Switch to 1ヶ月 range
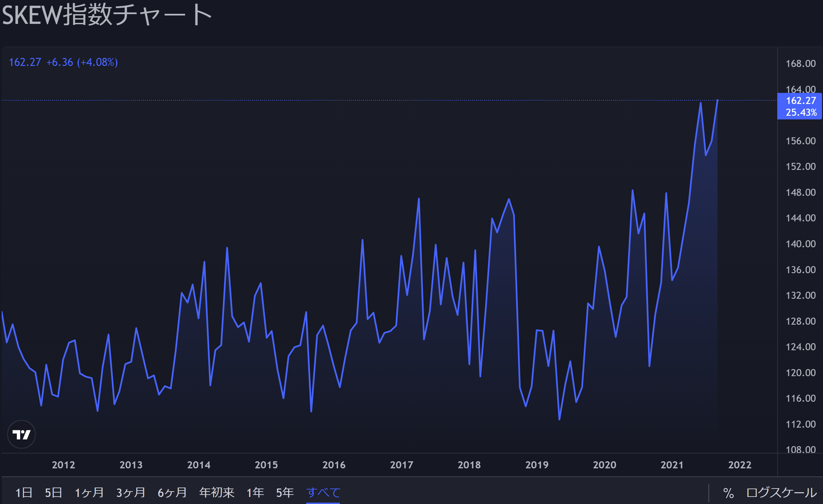Image resolution: width=823 pixels, height=504 pixels. pos(89,493)
